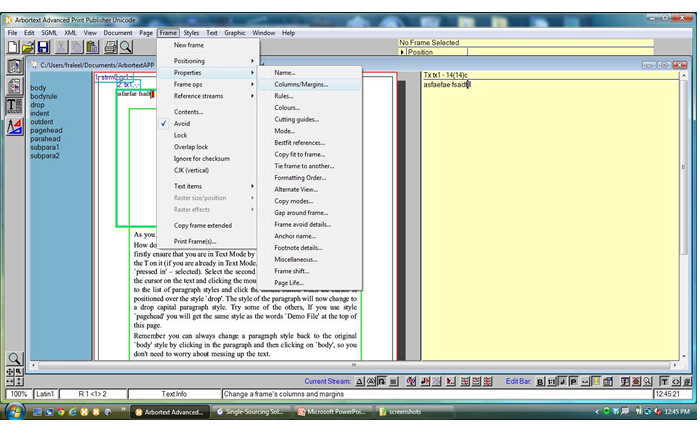
Task: Choose Columns/Margins... from Properties submenu
Action: pos(301,84)
